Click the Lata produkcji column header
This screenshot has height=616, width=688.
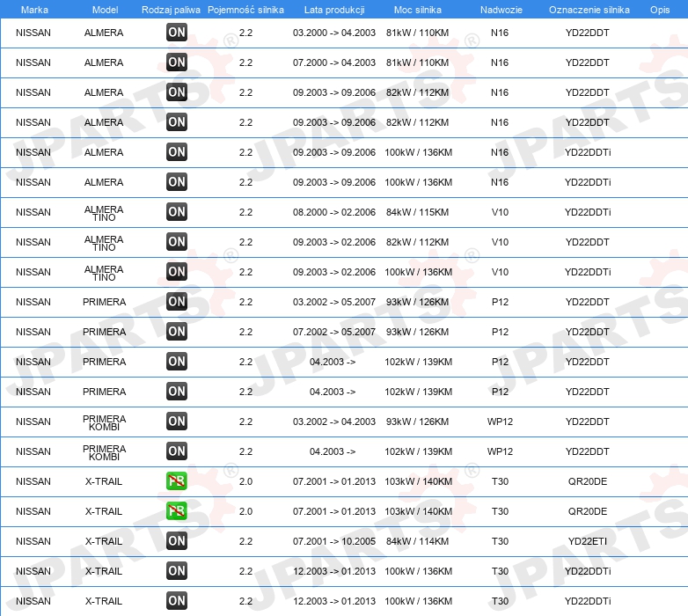click(334, 10)
